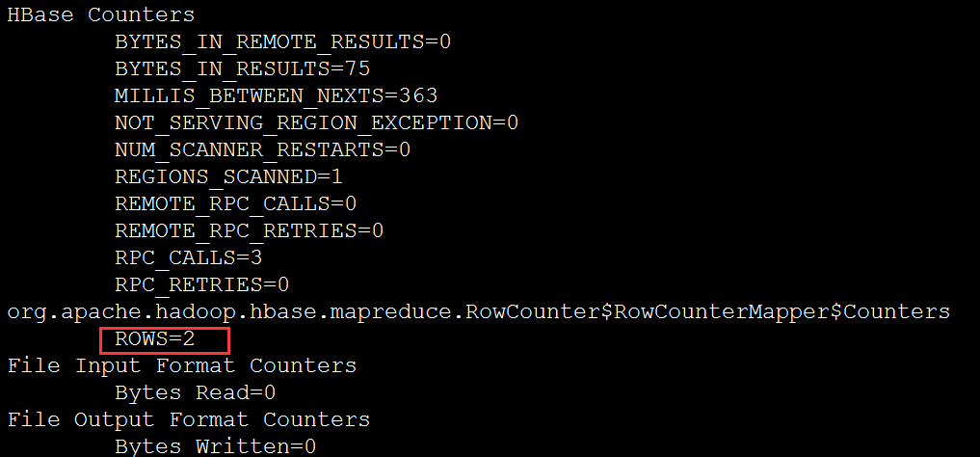
Task: Click the BYTES_IN_REMOTE_RESULTS=0 line
Action: pos(282,42)
